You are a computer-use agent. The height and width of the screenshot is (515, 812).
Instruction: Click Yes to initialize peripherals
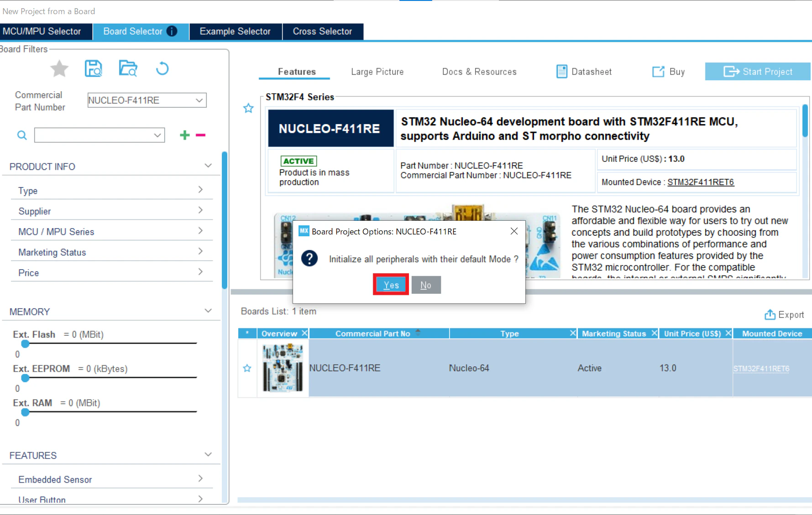(x=391, y=285)
